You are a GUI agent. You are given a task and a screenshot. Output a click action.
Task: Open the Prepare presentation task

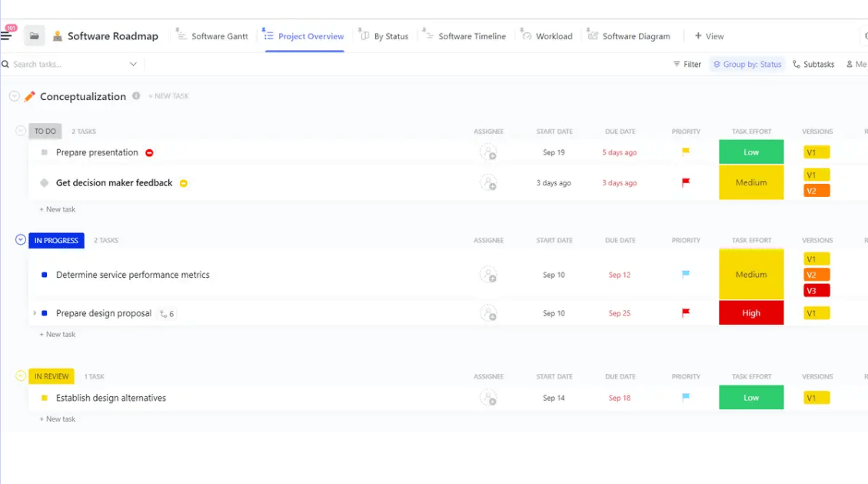click(97, 152)
